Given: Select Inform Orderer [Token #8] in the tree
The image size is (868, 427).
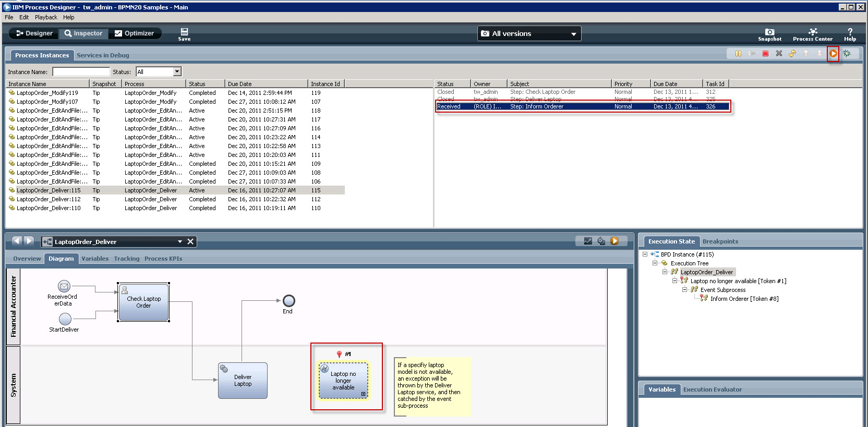Looking at the screenshot, I should (744, 299).
